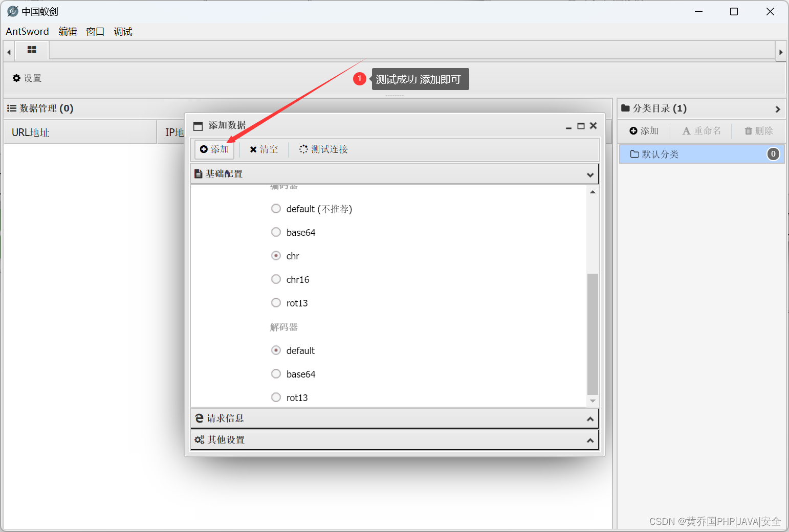Image resolution: width=789 pixels, height=532 pixels.
Task: Select decoder base64 radio
Action: tap(276, 374)
